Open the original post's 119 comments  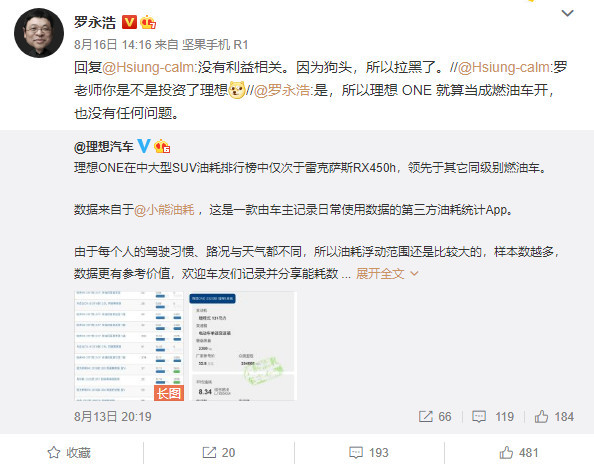pyautogui.click(x=493, y=417)
